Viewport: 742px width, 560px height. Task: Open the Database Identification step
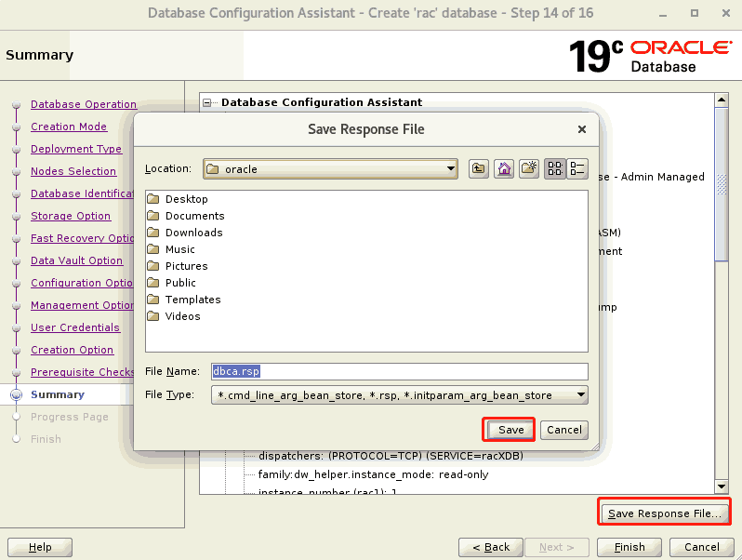(x=82, y=193)
